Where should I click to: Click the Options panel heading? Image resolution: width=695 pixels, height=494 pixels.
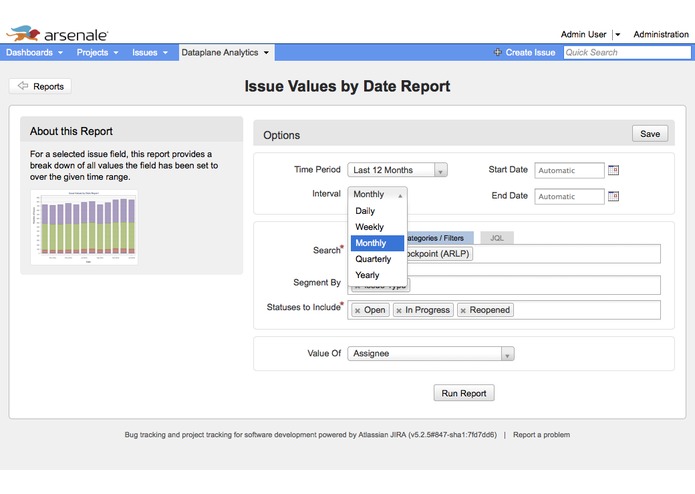[281, 135]
